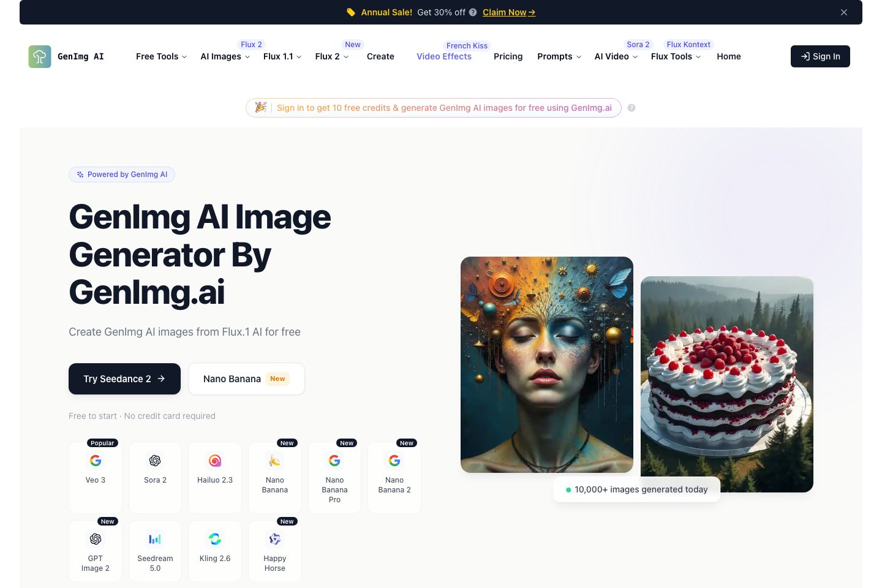The height and width of the screenshot is (588, 882).
Task: Click the Powered by GenImg AI badge
Action: (x=122, y=175)
